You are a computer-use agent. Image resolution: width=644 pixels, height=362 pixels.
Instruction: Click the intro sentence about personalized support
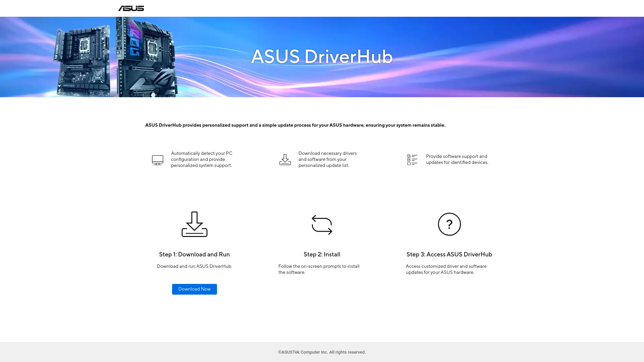(x=295, y=125)
